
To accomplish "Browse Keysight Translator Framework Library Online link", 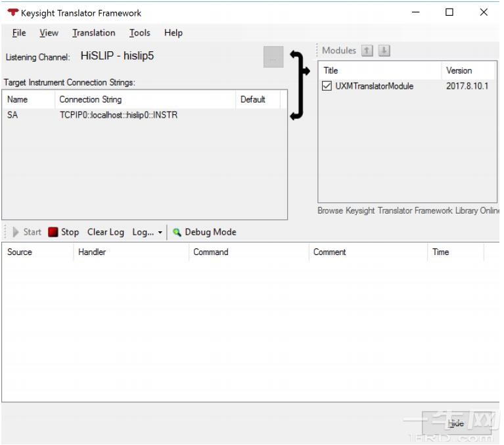I will point(408,210).
